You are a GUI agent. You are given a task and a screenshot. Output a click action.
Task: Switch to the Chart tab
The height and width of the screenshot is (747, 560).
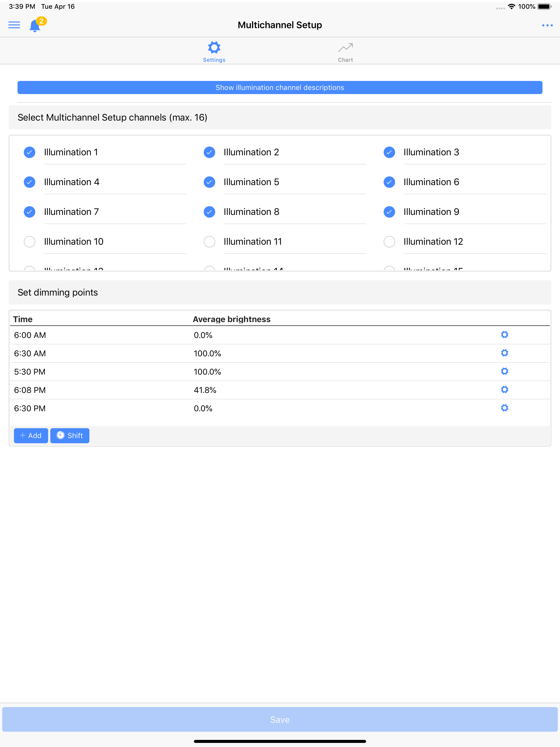click(345, 52)
